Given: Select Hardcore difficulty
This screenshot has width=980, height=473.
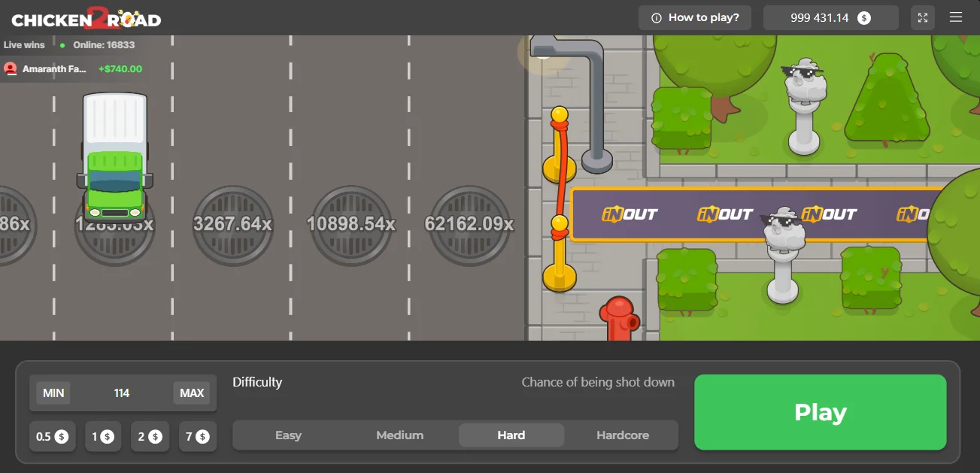Looking at the screenshot, I should pyautogui.click(x=623, y=435).
